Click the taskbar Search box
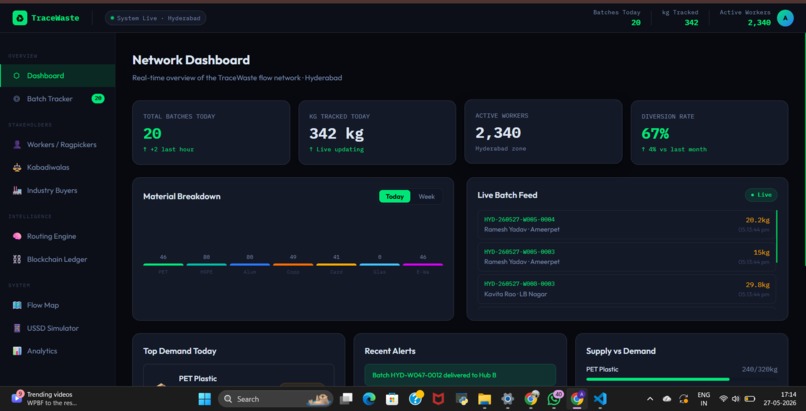 pos(276,399)
